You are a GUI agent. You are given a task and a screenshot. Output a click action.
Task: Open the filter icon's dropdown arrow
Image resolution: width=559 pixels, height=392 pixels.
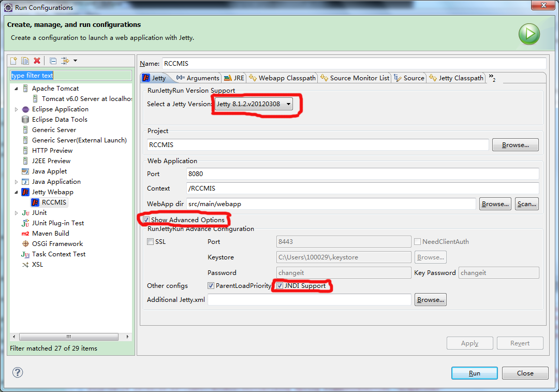(75, 61)
